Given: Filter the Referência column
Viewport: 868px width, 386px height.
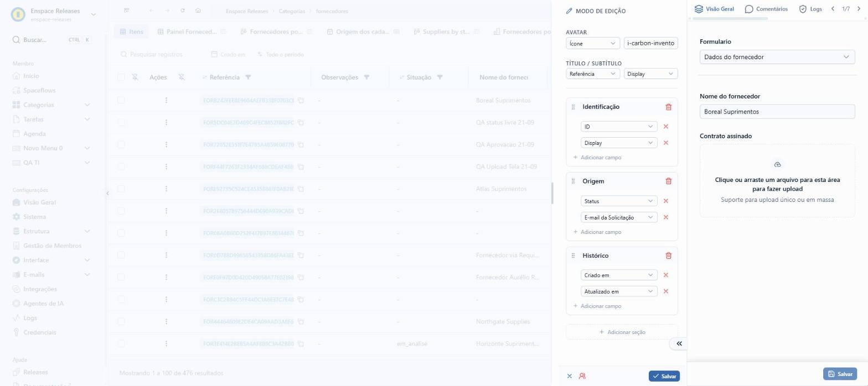Looking at the screenshot, I should pyautogui.click(x=248, y=77).
